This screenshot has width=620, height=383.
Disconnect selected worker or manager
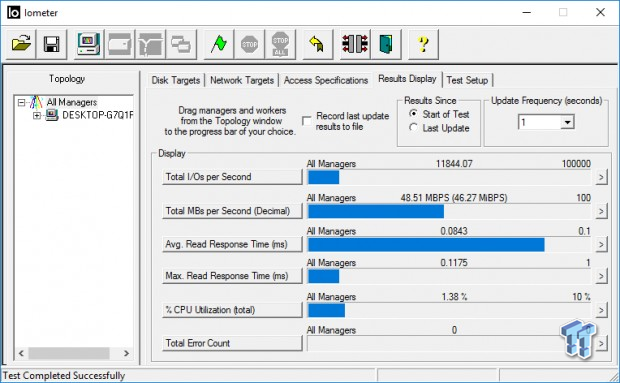point(355,44)
